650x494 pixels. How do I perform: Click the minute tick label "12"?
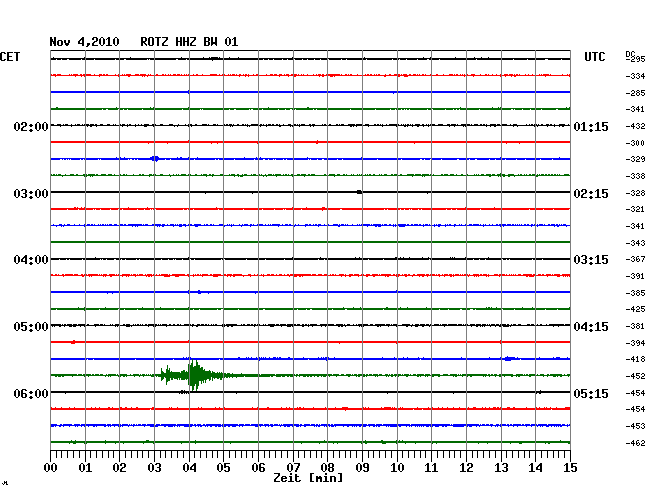tap(466, 467)
